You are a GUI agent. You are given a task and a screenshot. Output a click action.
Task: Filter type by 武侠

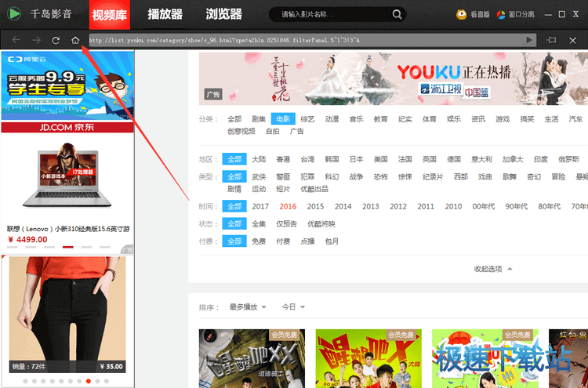tap(259, 176)
